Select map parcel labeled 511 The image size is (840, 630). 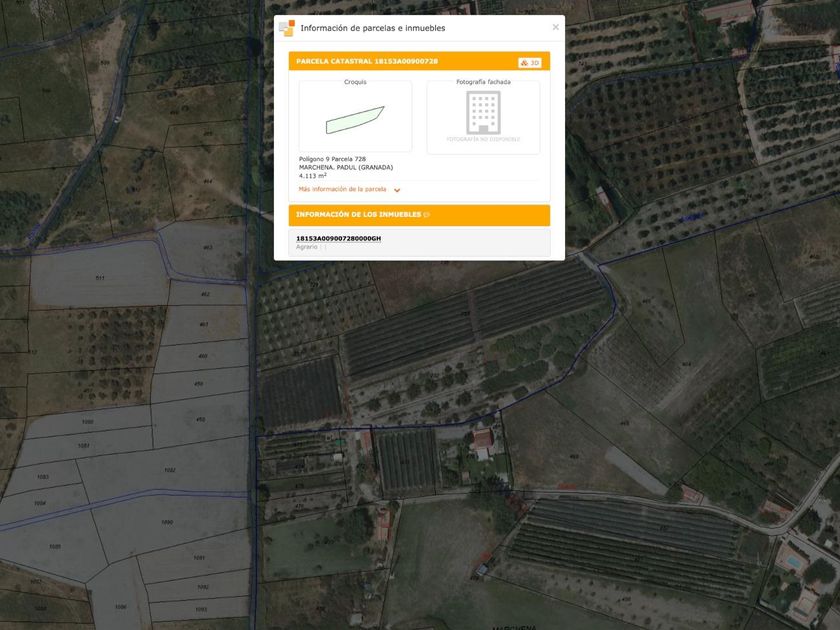point(100,278)
